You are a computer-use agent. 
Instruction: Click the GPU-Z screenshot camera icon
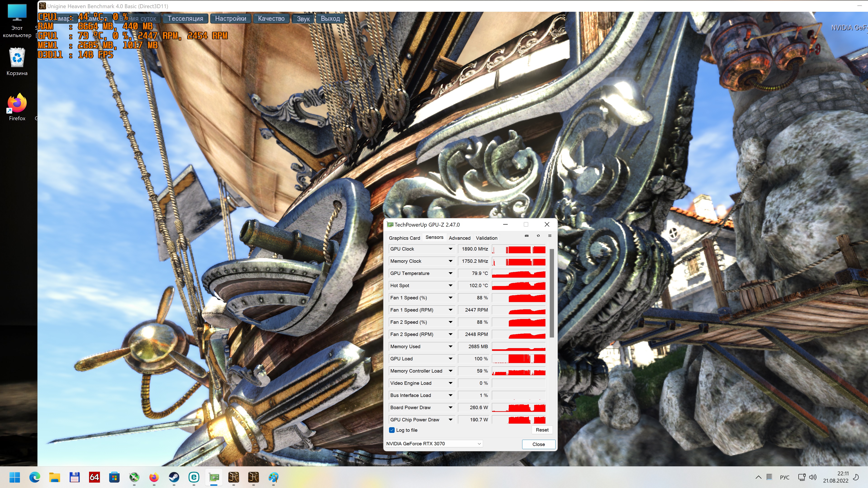pos(526,236)
